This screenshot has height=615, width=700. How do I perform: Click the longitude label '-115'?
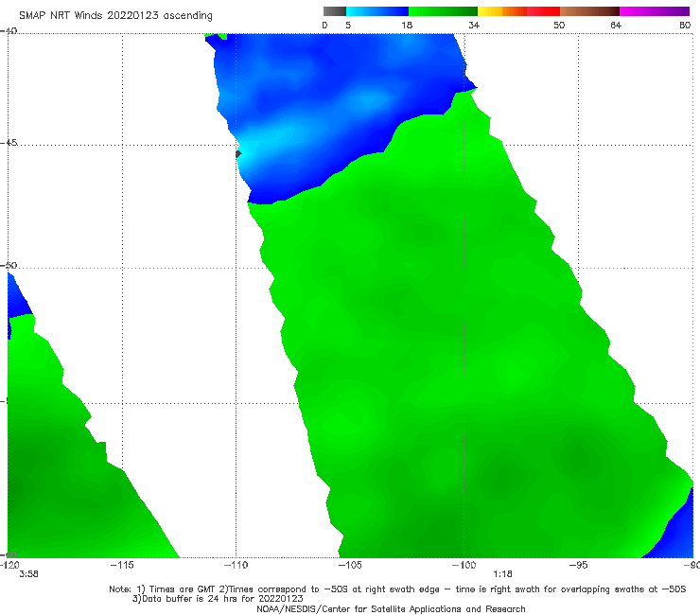point(122,565)
